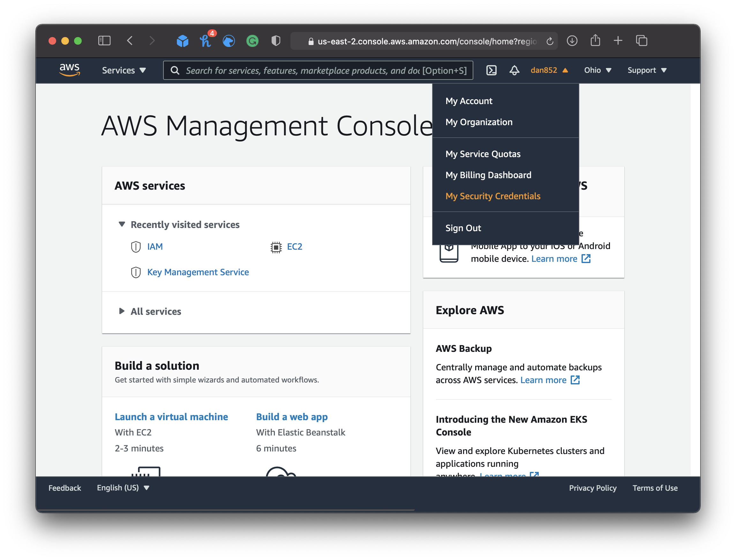Click Build a web app link
Image resolution: width=736 pixels, height=560 pixels.
tap(291, 417)
